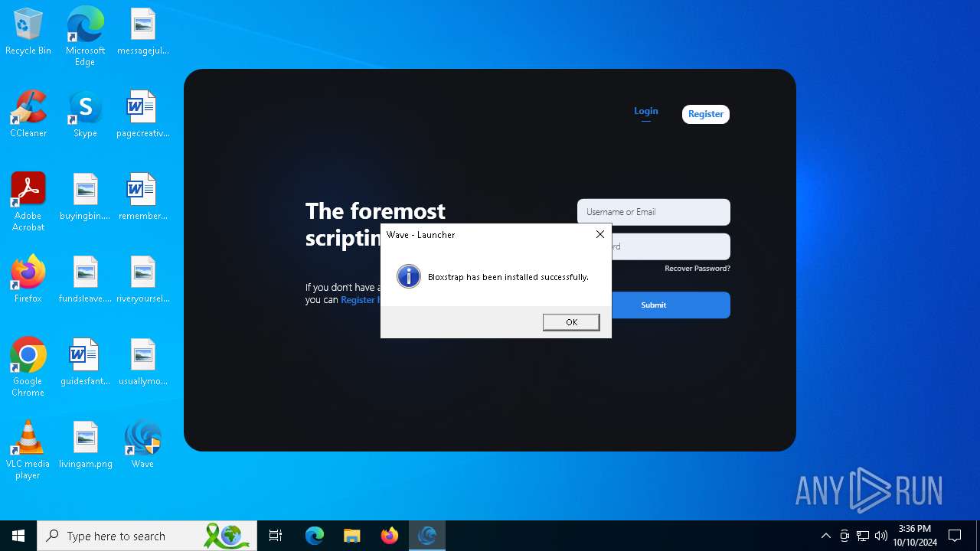
Task: Click the 'Bloxstrap has been installed successfully.' message
Action: click(508, 277)
